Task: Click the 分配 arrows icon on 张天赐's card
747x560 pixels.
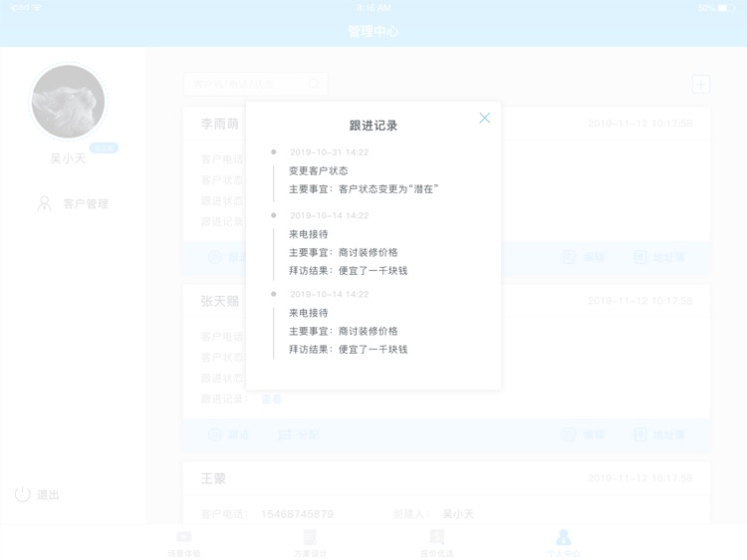Action: point(285,434)
